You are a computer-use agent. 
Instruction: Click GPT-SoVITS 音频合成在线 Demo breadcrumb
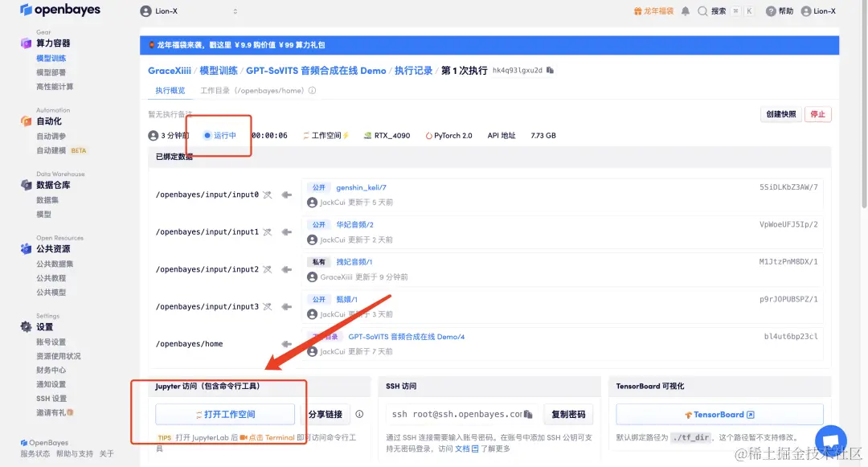point(316,71)
